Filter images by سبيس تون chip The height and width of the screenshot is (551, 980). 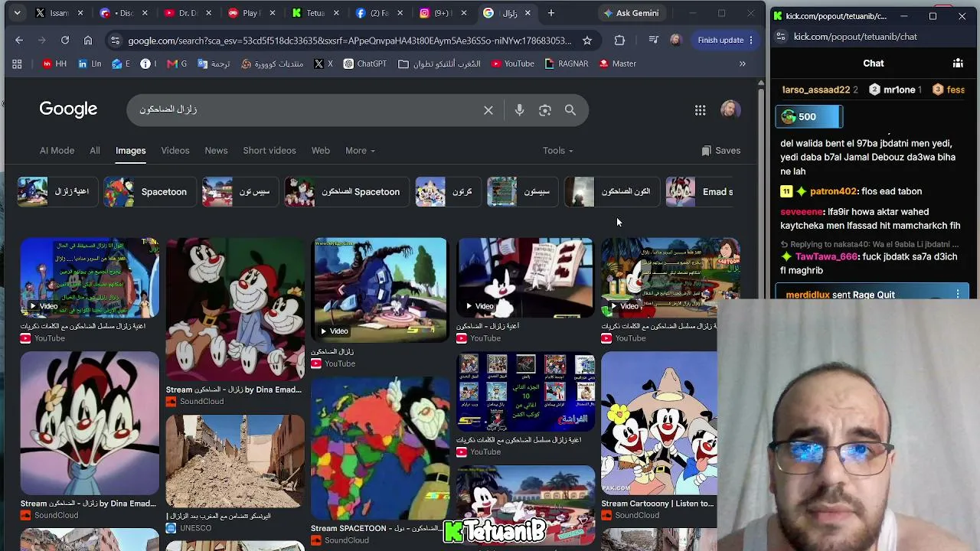click(239, 192)
